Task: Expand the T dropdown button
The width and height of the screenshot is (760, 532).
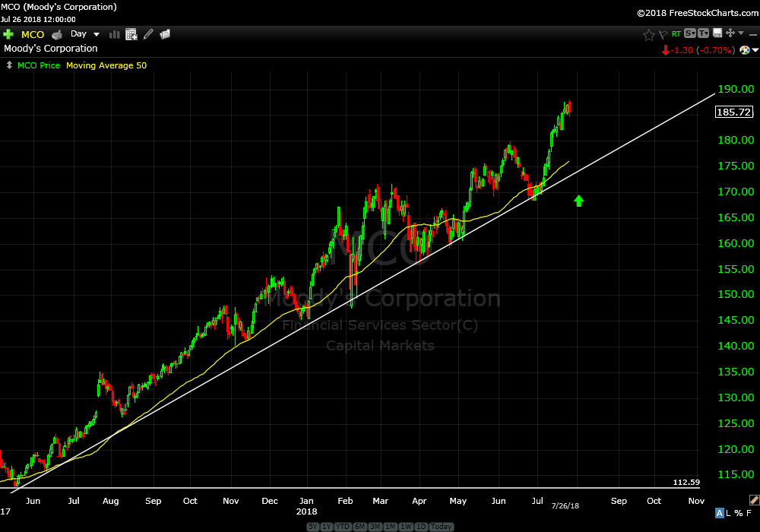Action: 703,33
